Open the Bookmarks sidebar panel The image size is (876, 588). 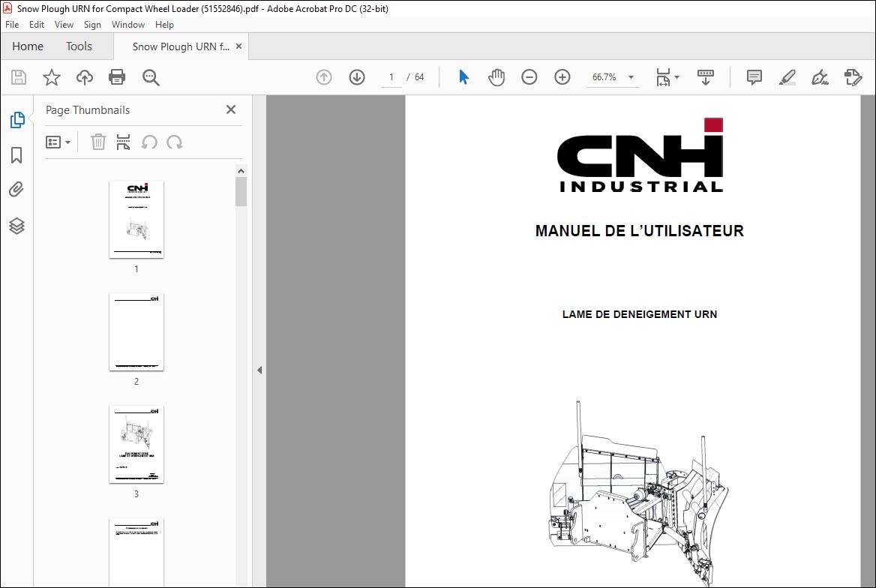coord(16,154)
